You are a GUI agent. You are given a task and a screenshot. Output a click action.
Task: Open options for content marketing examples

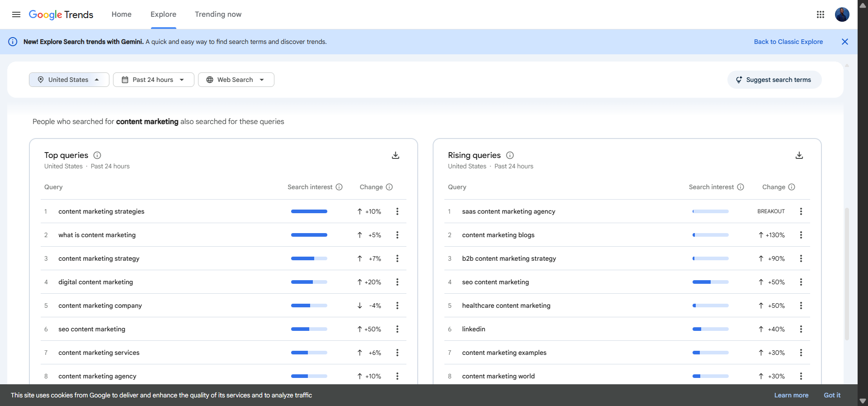click(x=801, y=353)
